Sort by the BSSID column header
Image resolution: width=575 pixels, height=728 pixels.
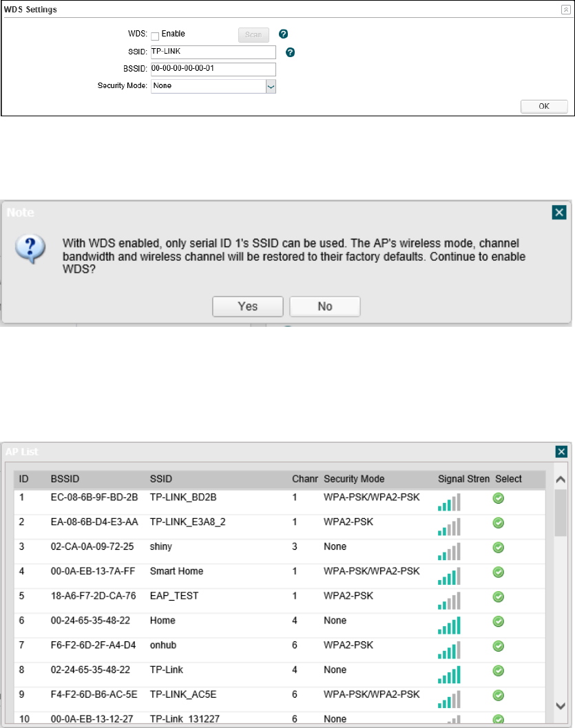coord(65,479)
